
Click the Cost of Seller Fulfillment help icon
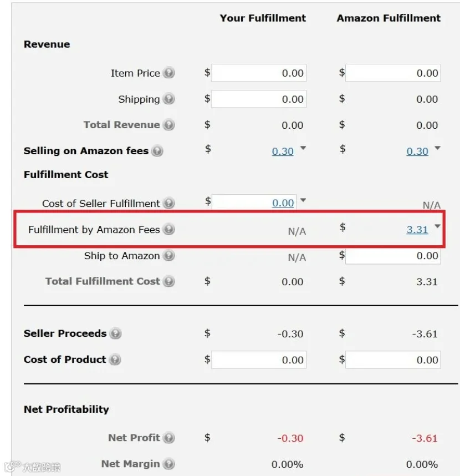coord(168,203)
